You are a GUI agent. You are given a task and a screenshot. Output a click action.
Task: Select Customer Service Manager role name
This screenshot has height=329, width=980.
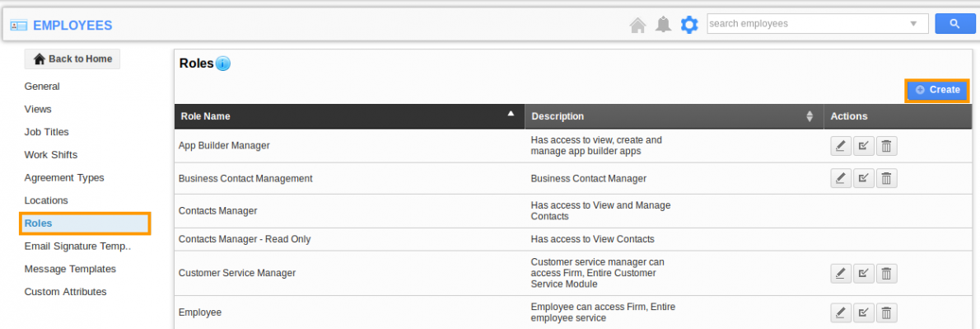pos(237,273)
